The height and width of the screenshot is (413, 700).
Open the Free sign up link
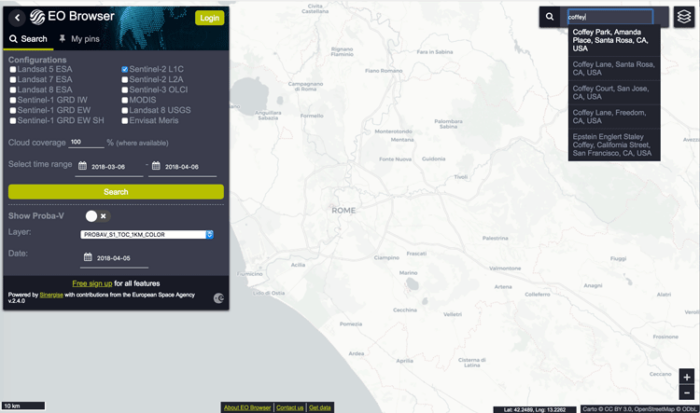(x=92, y=284)
